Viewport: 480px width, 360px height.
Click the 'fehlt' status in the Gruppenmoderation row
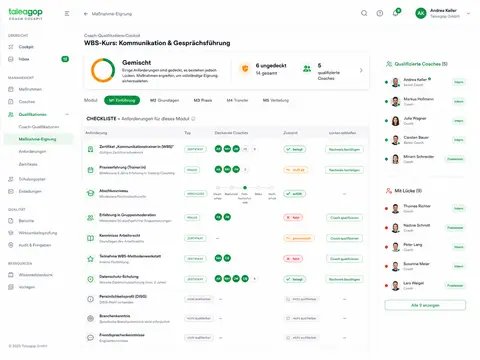coord(293,218)
